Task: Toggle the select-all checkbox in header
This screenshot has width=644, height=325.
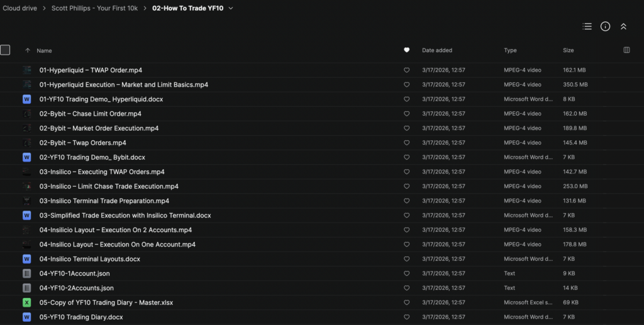Action: (5, 50)
